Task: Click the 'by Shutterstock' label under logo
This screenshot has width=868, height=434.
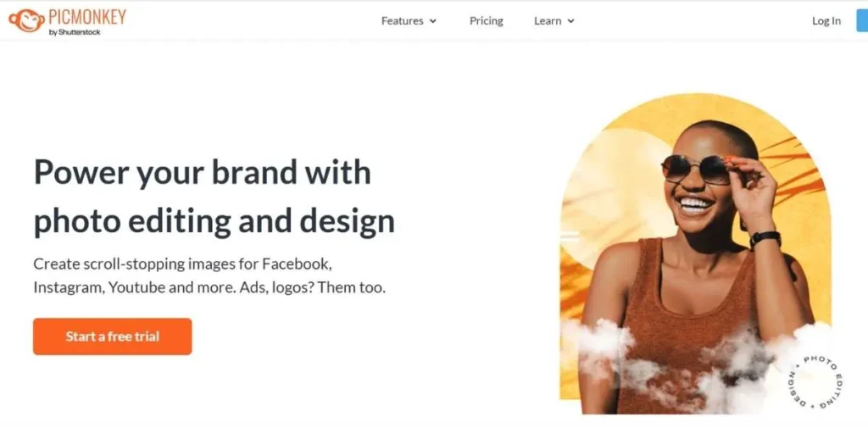Action: tap(75, 32)
